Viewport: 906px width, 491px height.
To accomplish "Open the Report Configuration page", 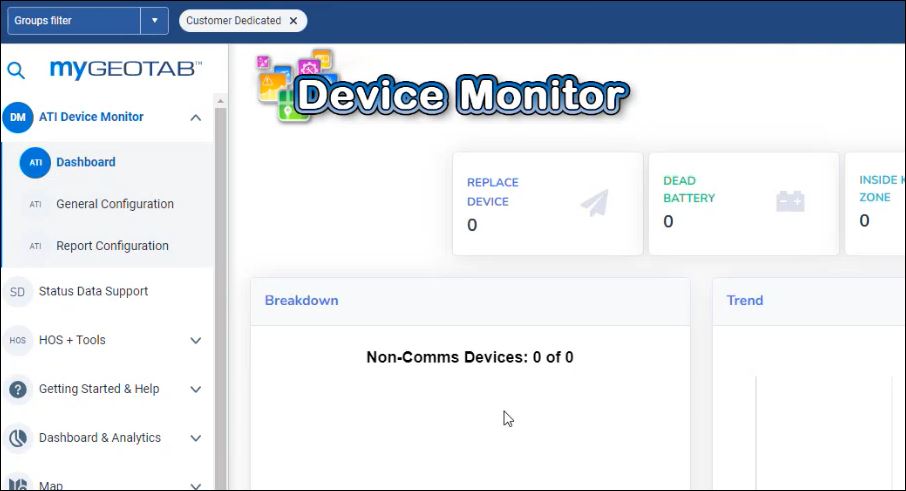I will [x=112, y=246].
